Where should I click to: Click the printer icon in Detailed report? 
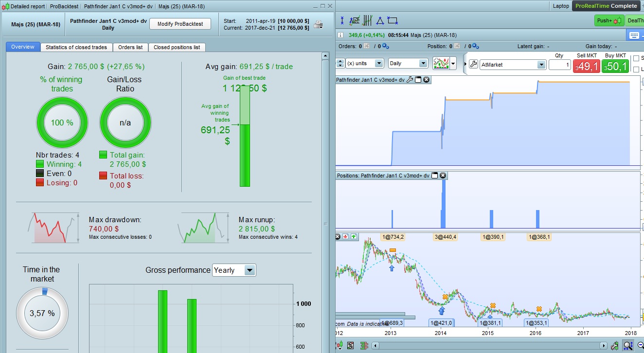pyautogui.click(x=318, y=24)
